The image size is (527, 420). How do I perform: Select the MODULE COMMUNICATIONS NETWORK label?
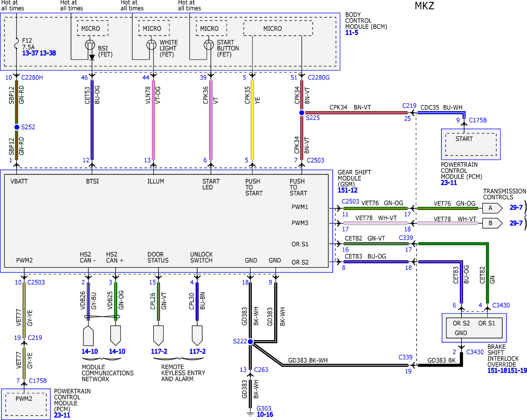click(x=108, y=373)
